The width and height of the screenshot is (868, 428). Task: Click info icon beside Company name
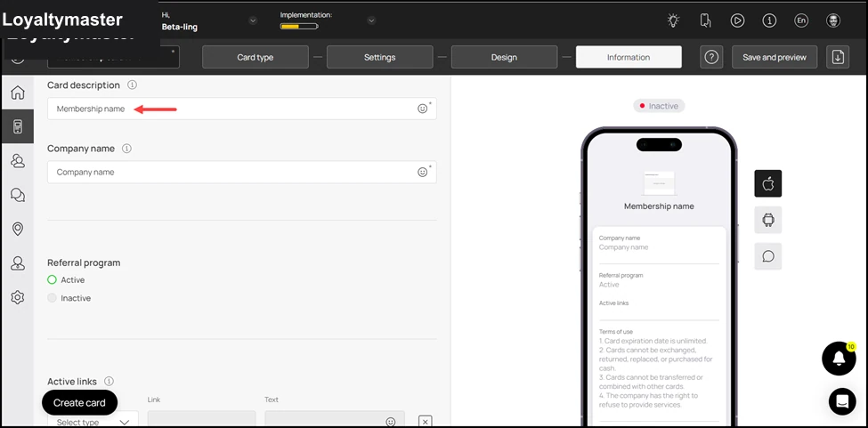(126, 149)
